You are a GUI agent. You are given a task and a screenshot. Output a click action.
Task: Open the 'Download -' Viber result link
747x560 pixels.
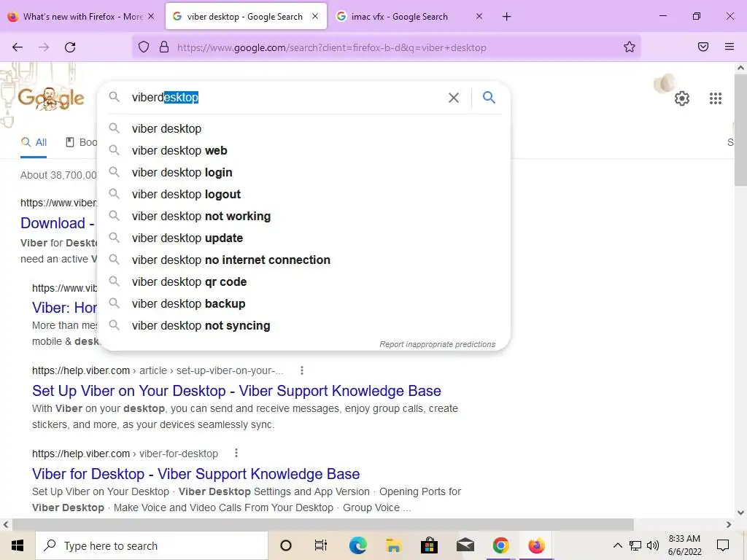pos(57,223)
